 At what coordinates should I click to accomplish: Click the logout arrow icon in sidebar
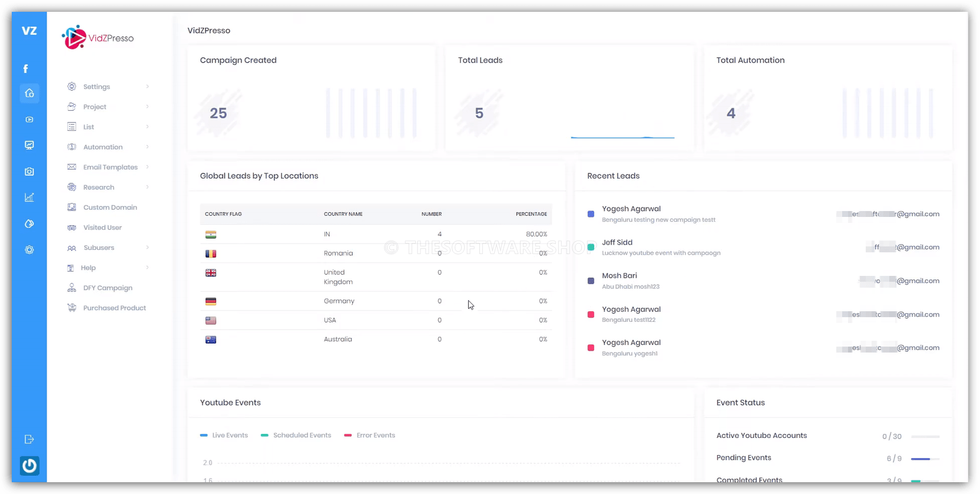coord(29,439)
